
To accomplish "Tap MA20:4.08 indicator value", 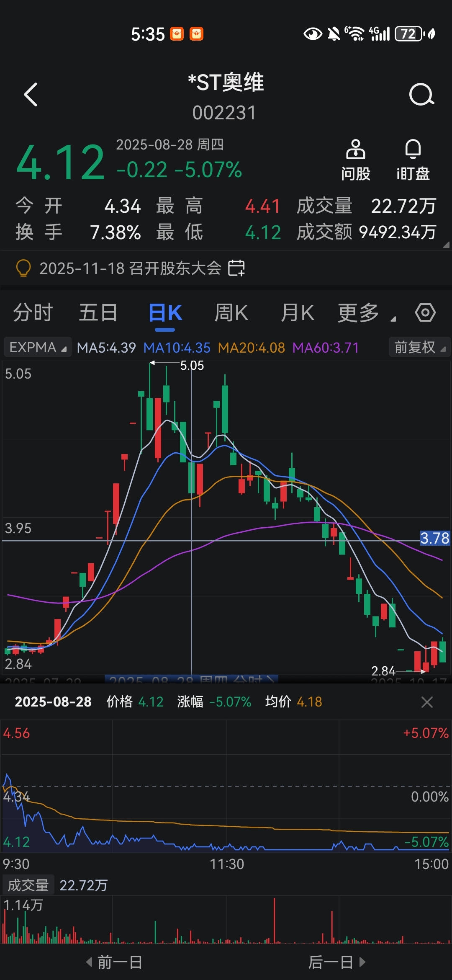I will point(252,348).
